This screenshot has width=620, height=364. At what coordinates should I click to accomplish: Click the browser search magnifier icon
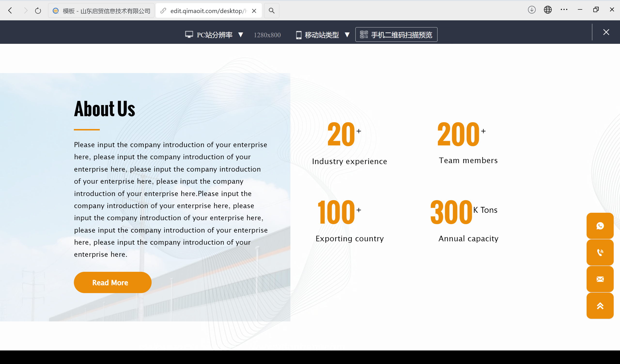(271, 11)
